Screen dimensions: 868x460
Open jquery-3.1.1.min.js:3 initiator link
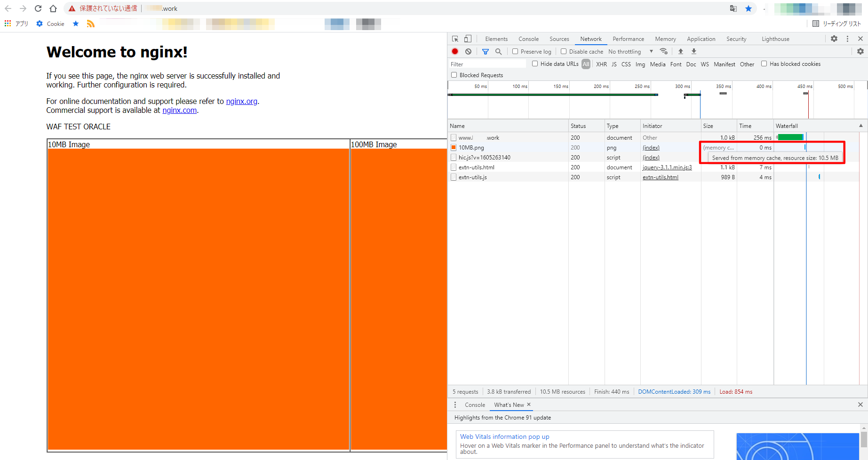click(x=667, y=167)
